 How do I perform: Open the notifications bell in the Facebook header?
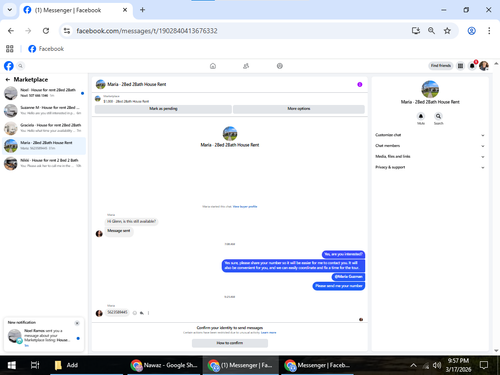(x=472, y=66)
